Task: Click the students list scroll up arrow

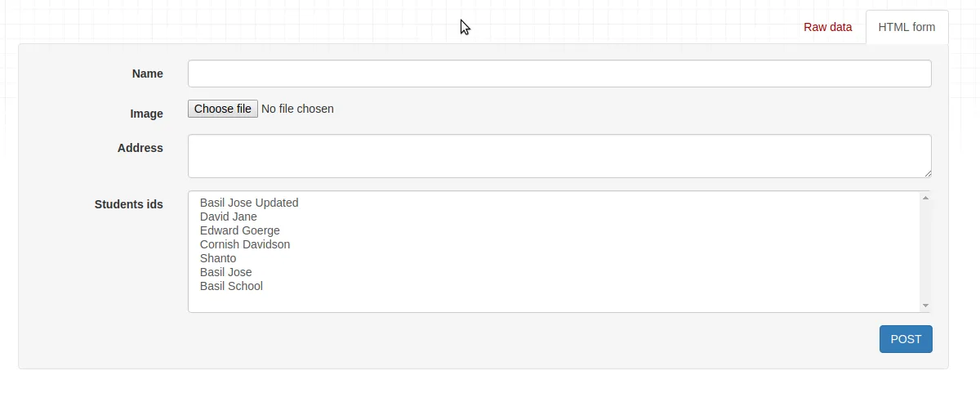Action: click(925, 198)
